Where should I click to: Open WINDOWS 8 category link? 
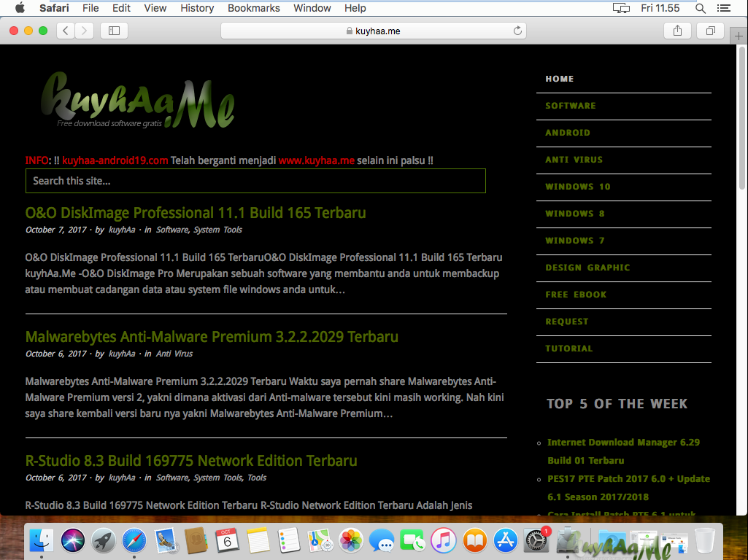click(575, 214)
